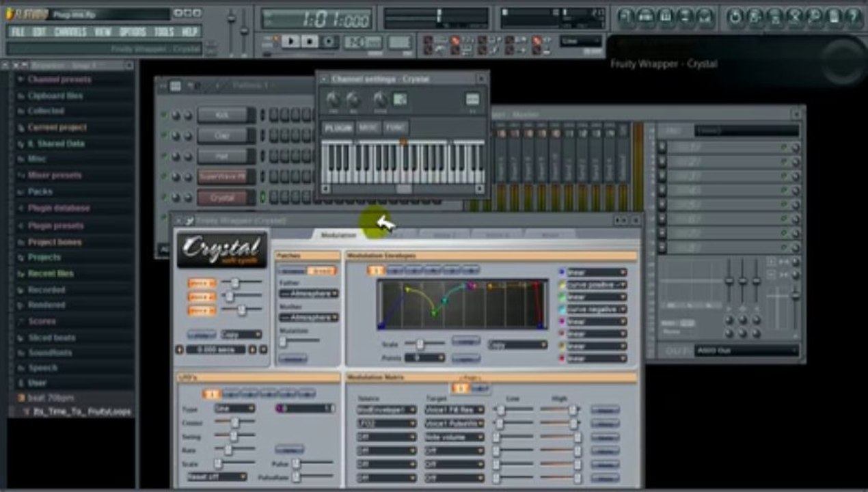Click the left arrow of the piano keyboard scrollbar
The height and width of the screenshot is (492, 868).
click(x=326, y=189)
